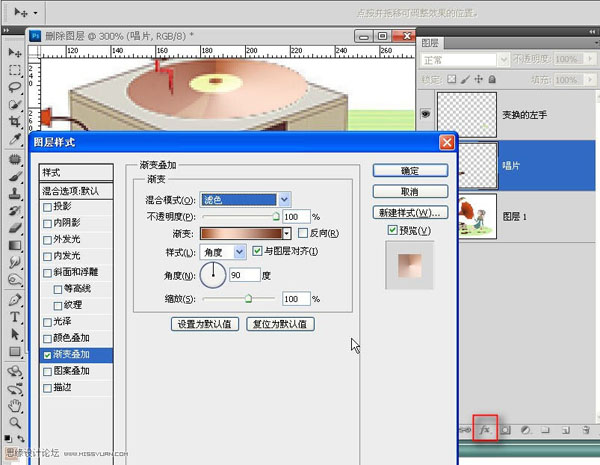Pick the Horizontal Type (T) tool
Screen dimensions: 600x465
pyautogui.click(x=15, y=316)
